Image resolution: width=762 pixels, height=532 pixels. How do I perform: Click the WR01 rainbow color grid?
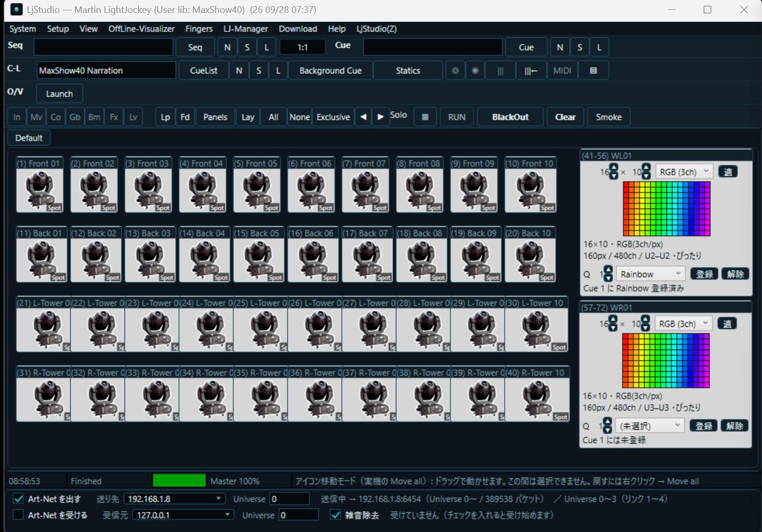(666, 361)
